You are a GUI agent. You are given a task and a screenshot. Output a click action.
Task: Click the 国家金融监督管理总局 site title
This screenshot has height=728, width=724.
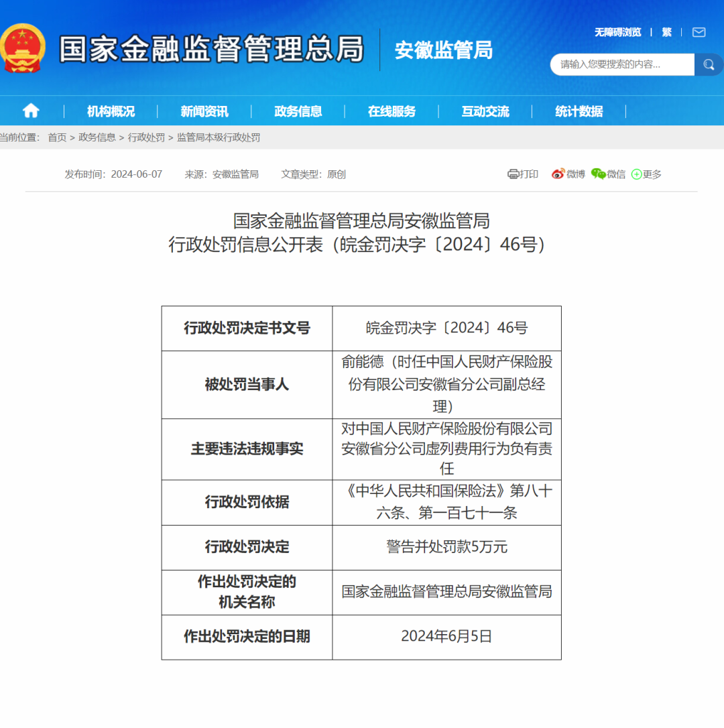click(211, 49)
